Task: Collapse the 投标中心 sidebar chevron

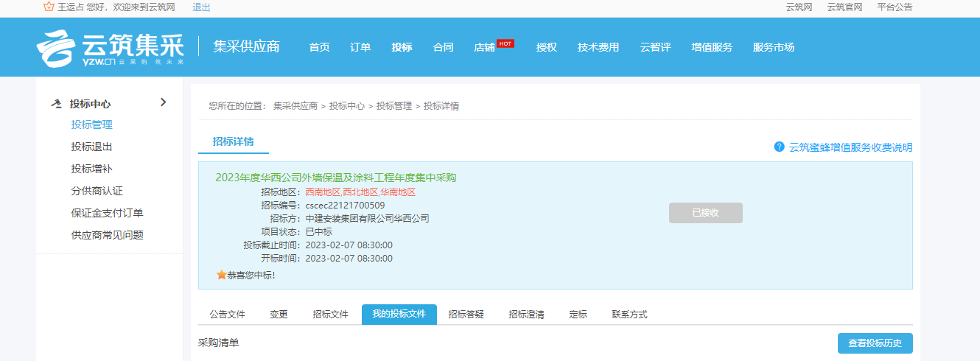Action: click(x=163, y=102)
